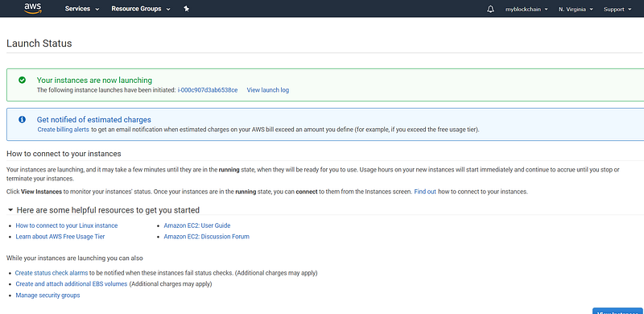644x314 pixels.
Task: Click the AWS logo home icon
Action: point(33,9)
